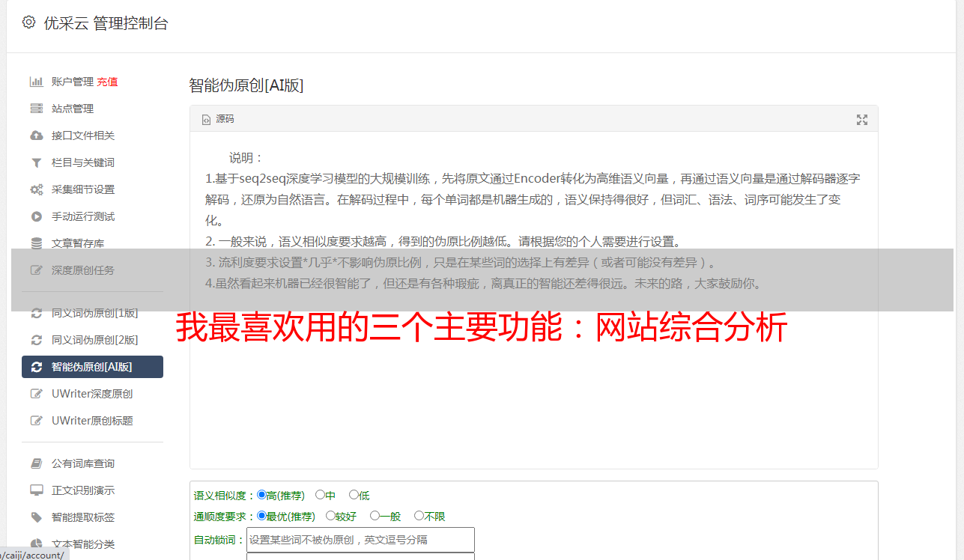
Task: Open 文章暂存库 sidebar link
Action: pos(77,243)
